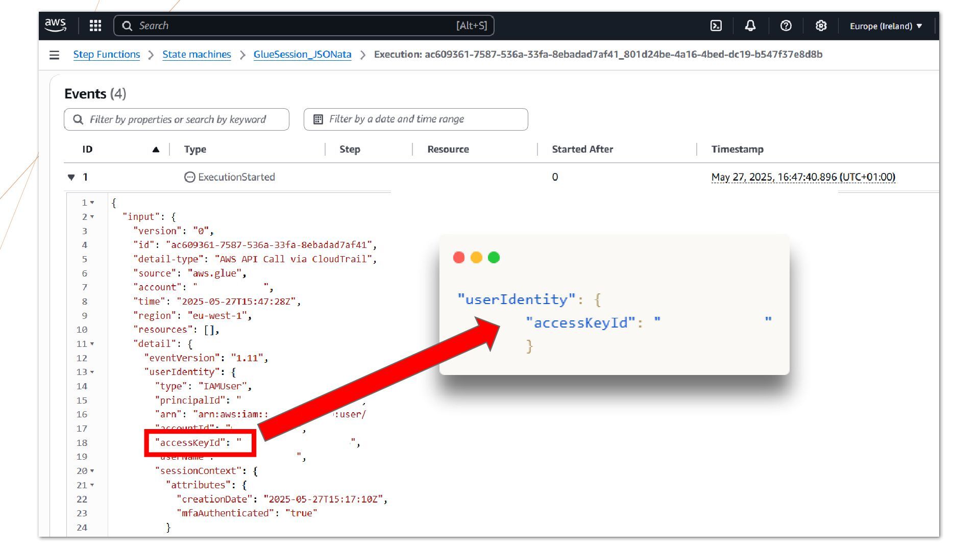This screenshot has width=980, height=551.
Task: Open the date and time range filter
Action: coord(416,119)
